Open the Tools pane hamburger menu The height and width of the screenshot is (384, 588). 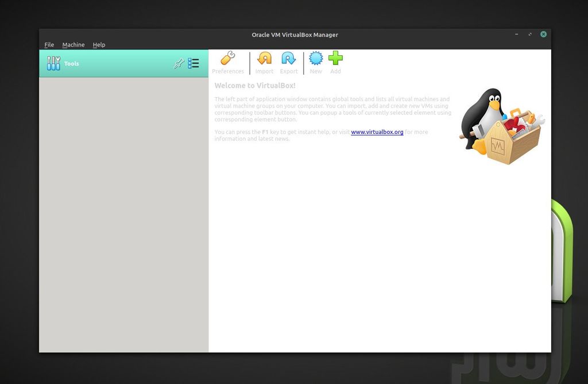tap(194, 63)
